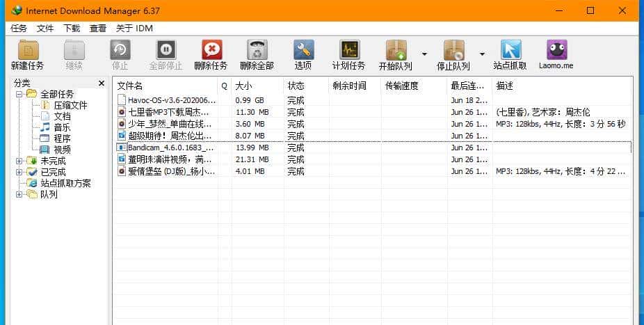Click the 继续 resume icon

[x=74, y=50]
